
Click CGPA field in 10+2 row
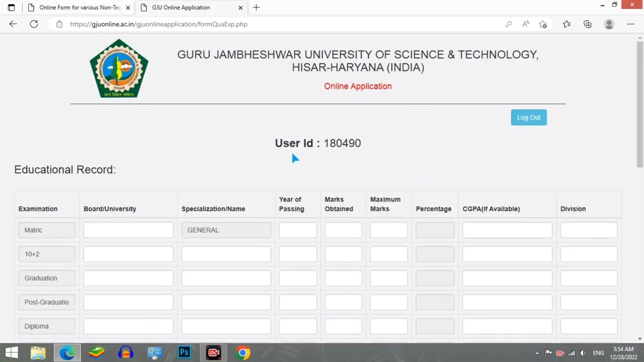click(507, 254)
